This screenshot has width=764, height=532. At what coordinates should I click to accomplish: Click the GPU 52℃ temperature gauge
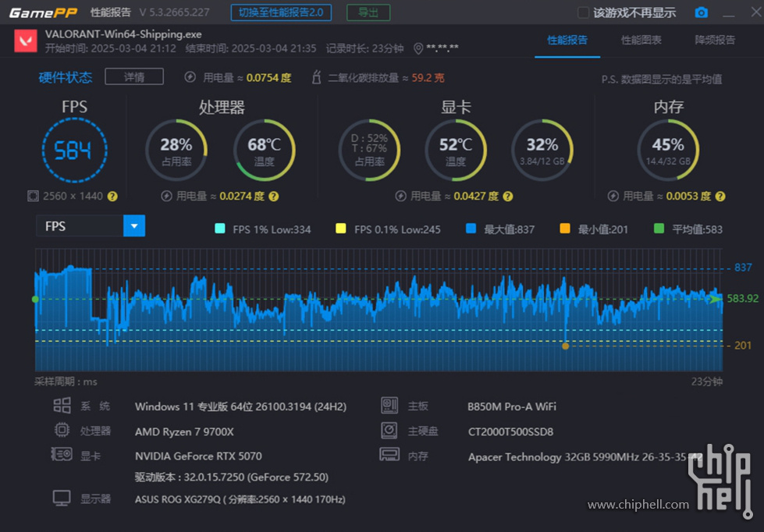coord(456,150)
